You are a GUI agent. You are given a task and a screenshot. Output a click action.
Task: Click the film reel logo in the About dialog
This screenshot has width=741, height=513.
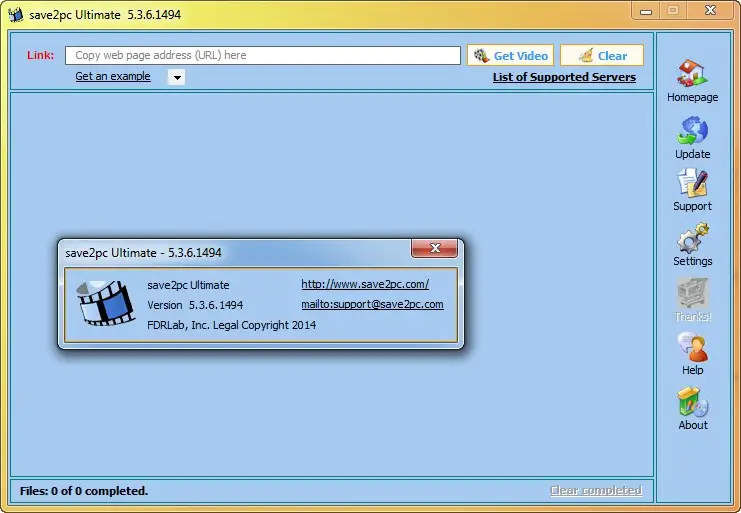point(105,303)
